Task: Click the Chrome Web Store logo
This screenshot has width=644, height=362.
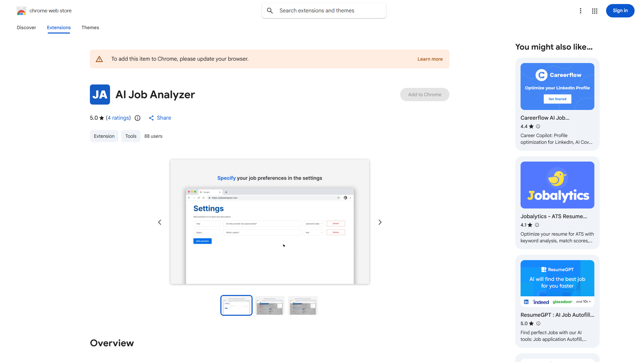Action: click(x=21, y=11)
